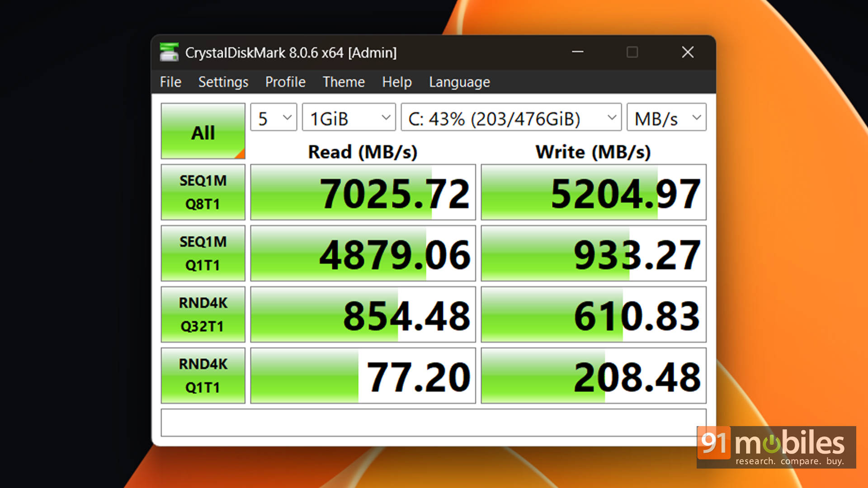Click the 7025.72 read result
868x488 pixels.
click(x=363, y=192)
